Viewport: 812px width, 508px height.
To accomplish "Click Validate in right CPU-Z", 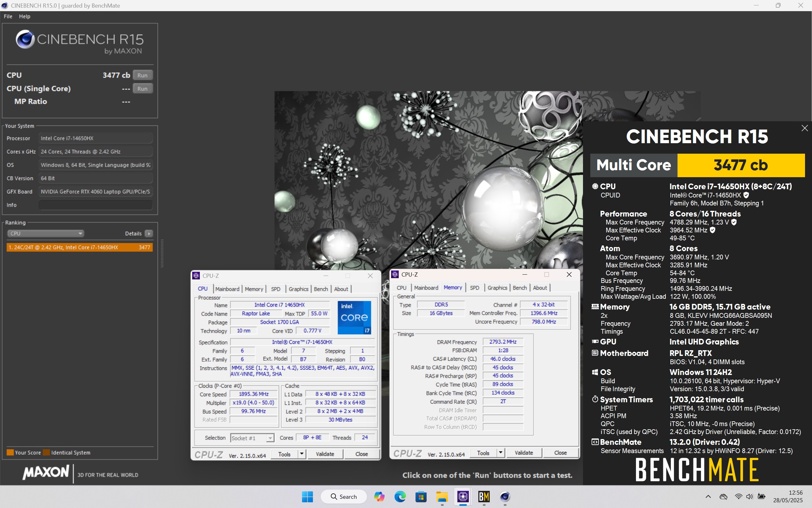I will (x=524, y=453).
